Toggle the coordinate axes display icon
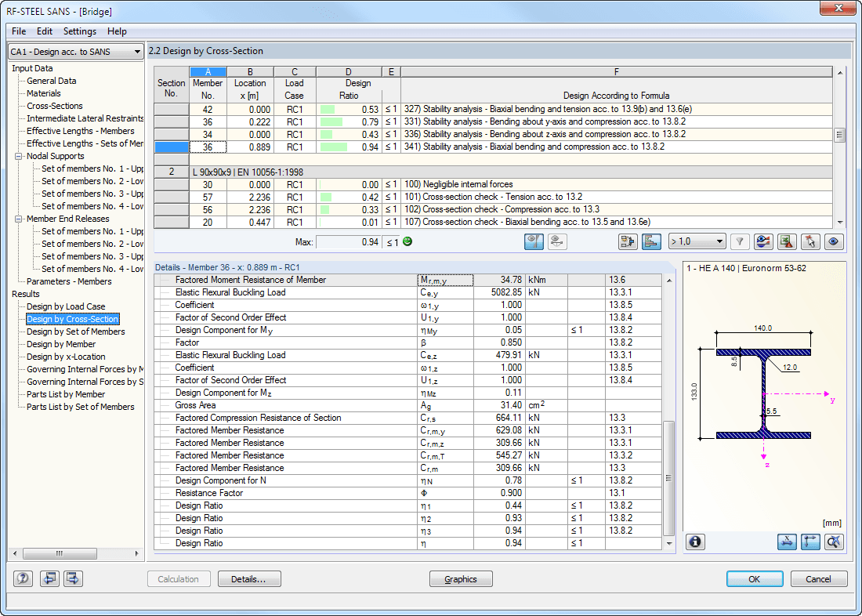This screenshot has width=862, height=616. click(810, 542)
